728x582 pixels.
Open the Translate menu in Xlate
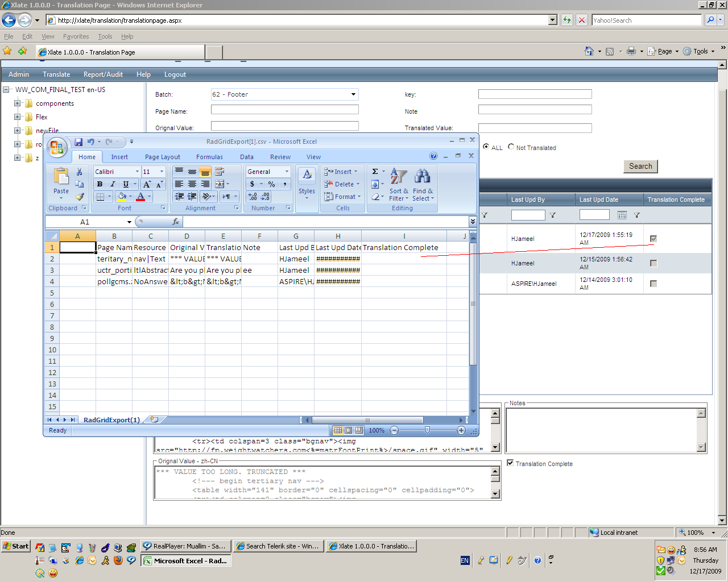[56, 74]
